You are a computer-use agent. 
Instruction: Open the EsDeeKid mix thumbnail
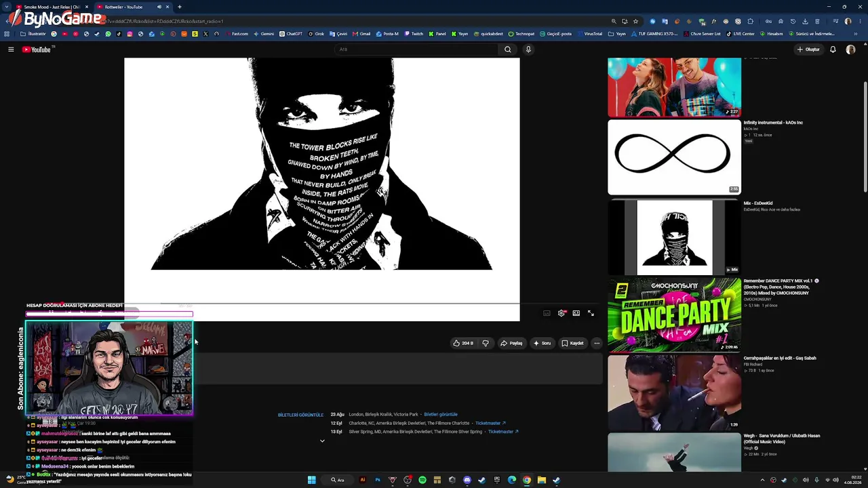[674, 237]
